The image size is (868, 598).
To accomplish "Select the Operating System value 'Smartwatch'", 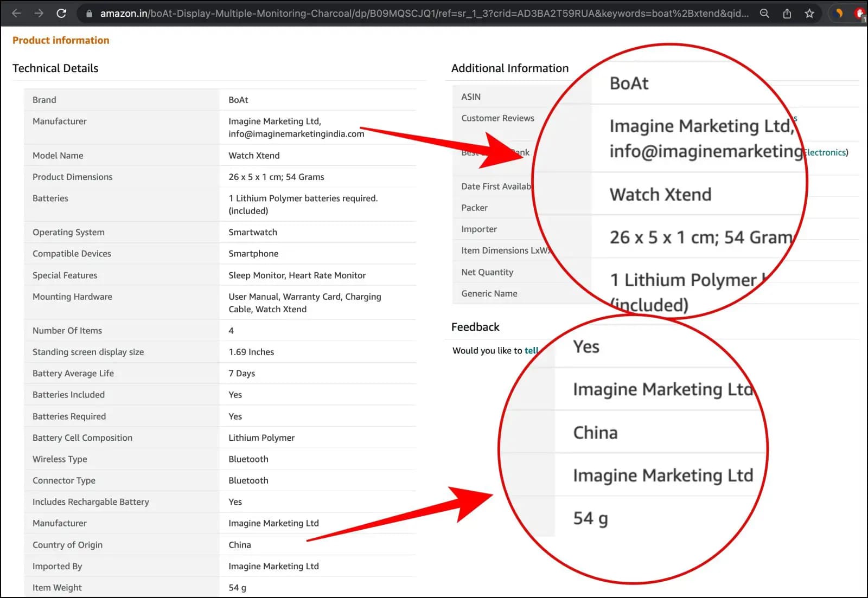I will [x=253, y=232].
